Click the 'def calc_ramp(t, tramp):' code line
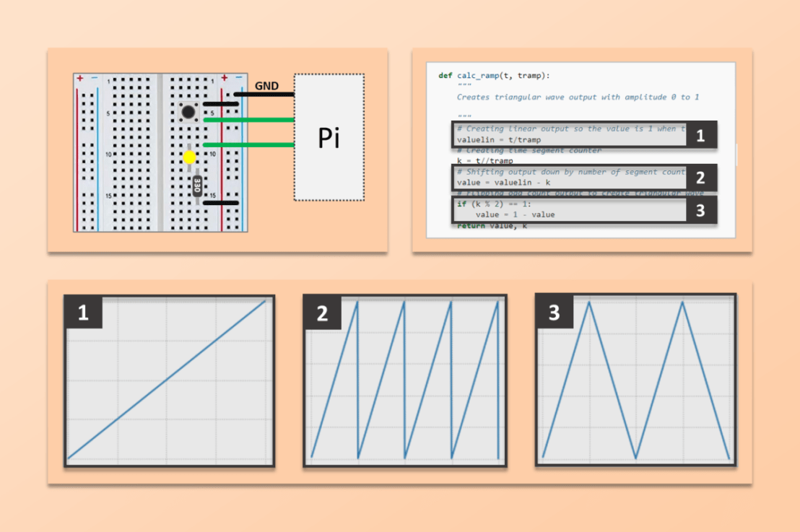Image resolution: width=800 pixels, height=532 pixels. click(x=494, y=75)
